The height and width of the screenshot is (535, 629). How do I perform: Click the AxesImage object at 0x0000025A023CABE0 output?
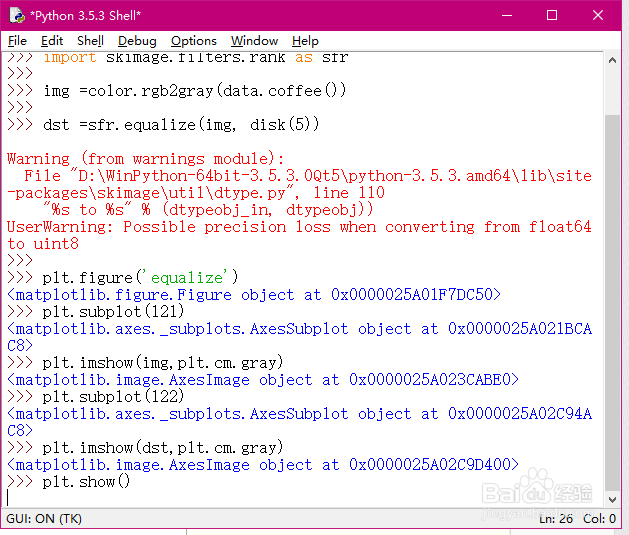pos(263,379)
